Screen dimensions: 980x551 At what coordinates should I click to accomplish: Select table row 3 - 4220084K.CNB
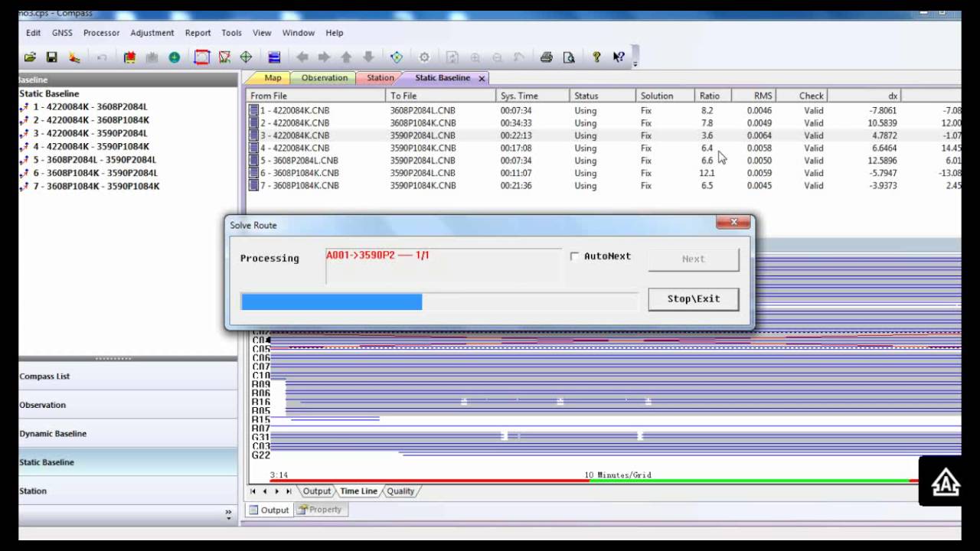point(605,135)
